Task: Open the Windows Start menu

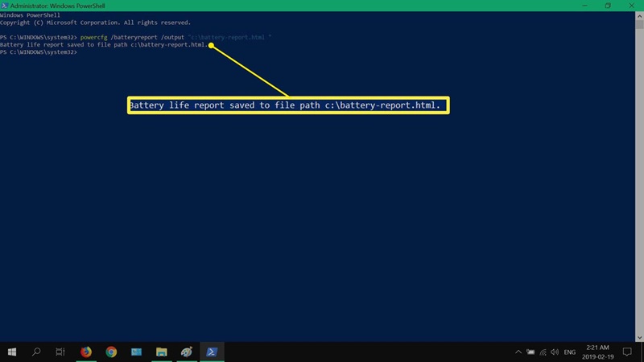Action: 12,352
